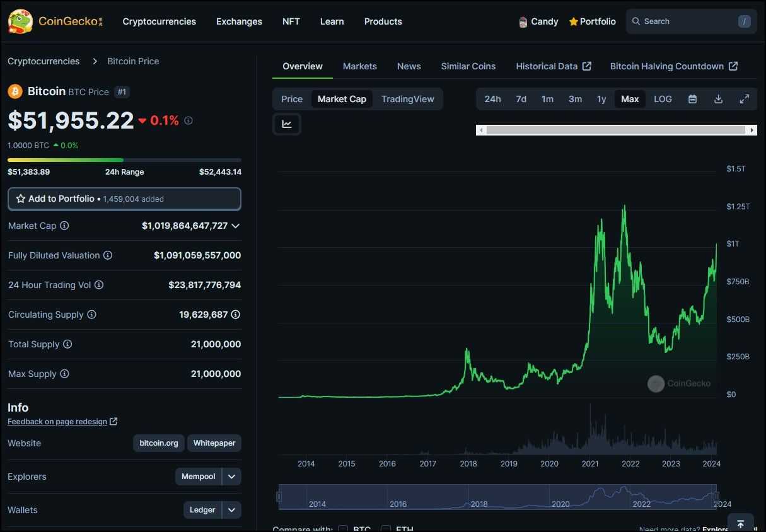
Task: Open the bitcoin.org website link
Action: pyautogui.click(x=159, y=443)
